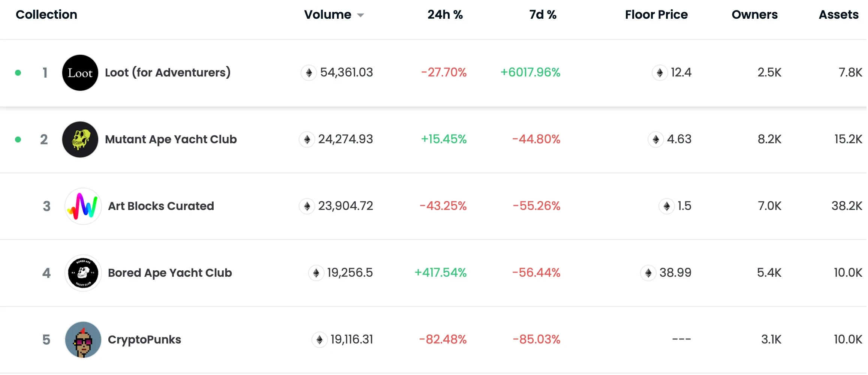Screen dimensions: 868x375
Task: Sort by the 24h % column header
Action: pos(445,15)
